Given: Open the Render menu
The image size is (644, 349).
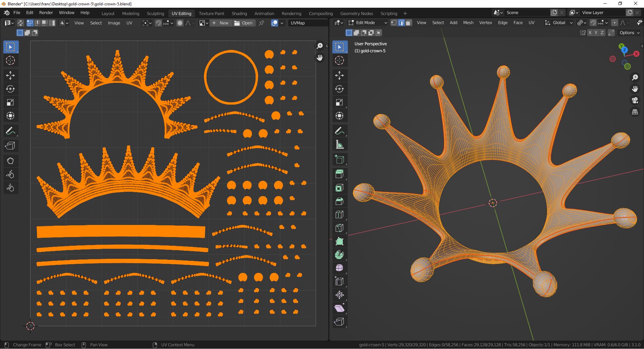Looking at the screenshot, I should click(x=46, y=12).
